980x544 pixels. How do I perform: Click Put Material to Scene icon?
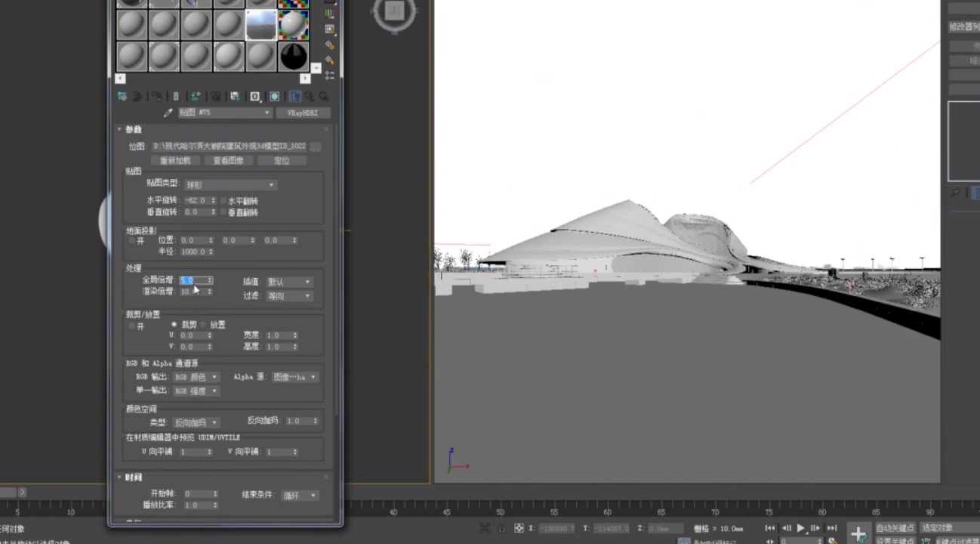click(137, 97)
